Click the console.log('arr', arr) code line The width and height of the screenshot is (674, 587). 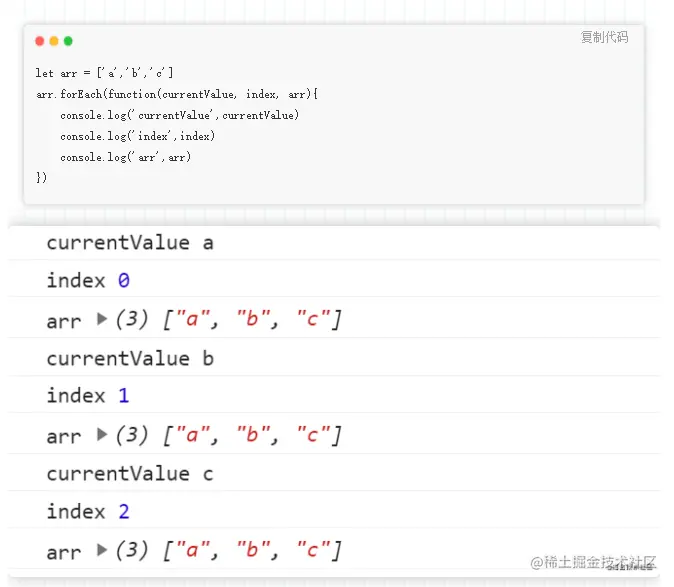click(x=125, y=157)
